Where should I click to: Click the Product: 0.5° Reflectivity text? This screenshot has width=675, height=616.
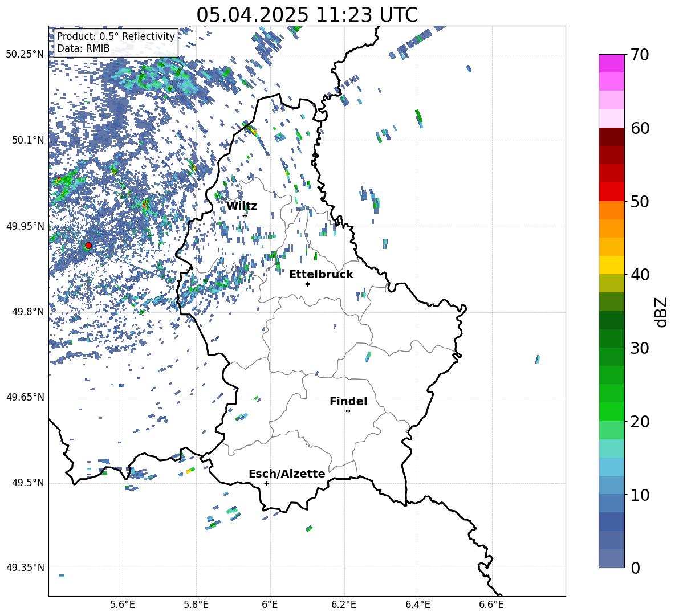pos(116,36)
